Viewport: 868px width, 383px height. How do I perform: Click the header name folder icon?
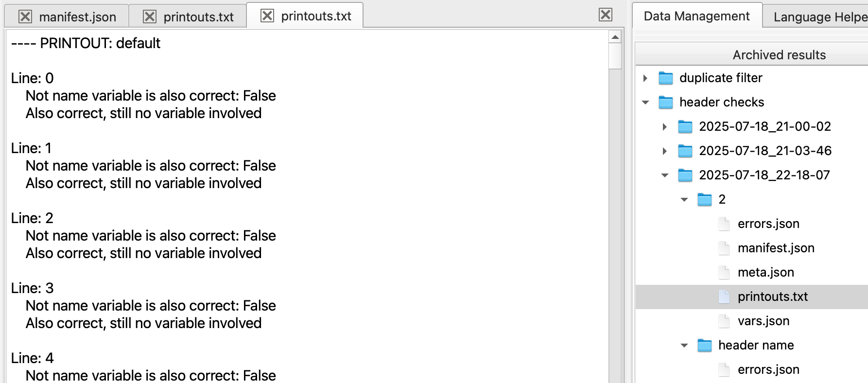click(704, 345)
